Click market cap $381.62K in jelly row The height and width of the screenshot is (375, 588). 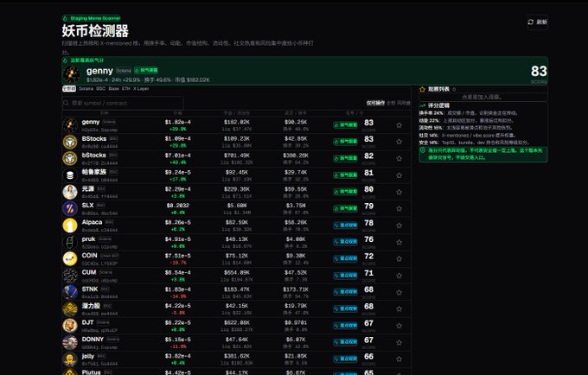click(237, 356)
